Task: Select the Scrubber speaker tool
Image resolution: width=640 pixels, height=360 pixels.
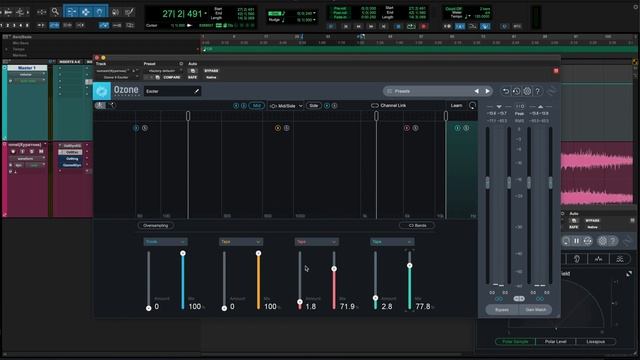Action: click(116, 12)
